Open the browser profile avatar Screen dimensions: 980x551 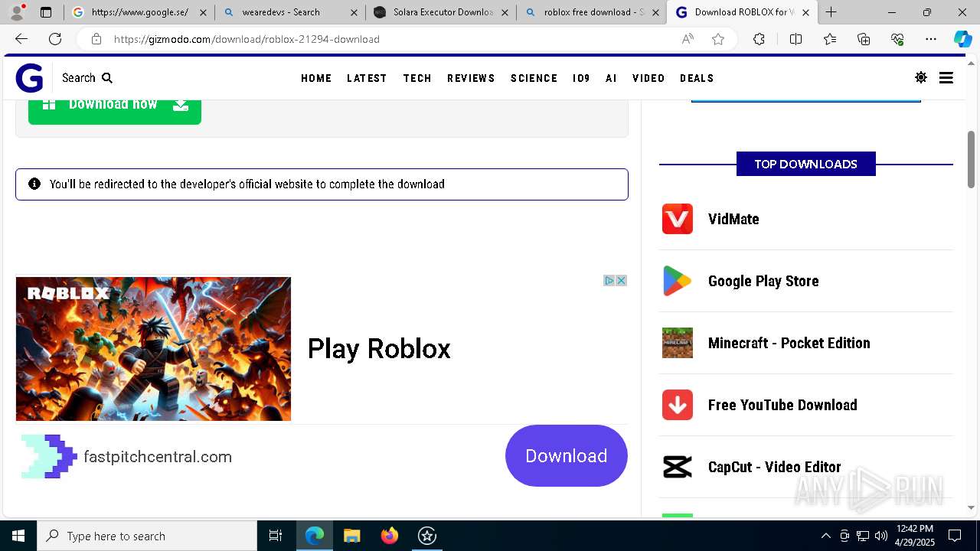click(17, 11)
